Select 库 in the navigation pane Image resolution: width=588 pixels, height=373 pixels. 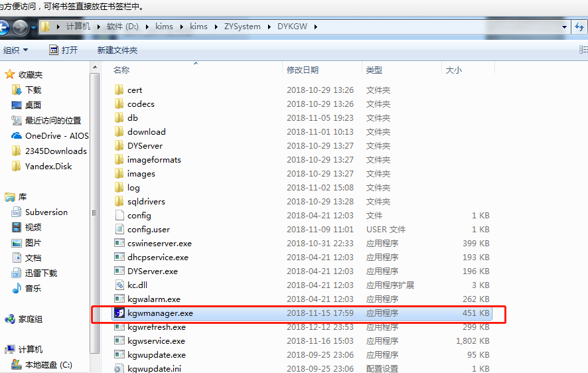pos(23,197)
